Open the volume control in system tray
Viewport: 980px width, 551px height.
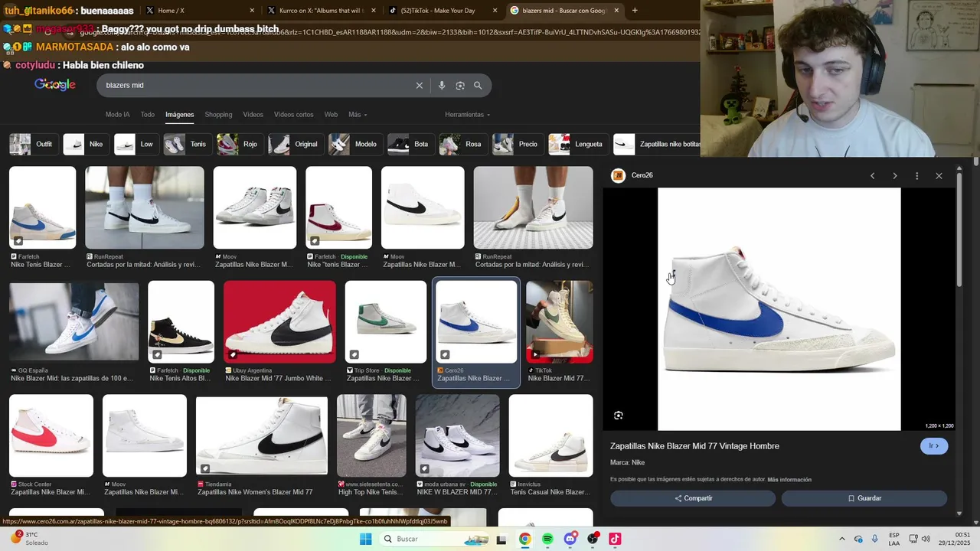(925, 539)
